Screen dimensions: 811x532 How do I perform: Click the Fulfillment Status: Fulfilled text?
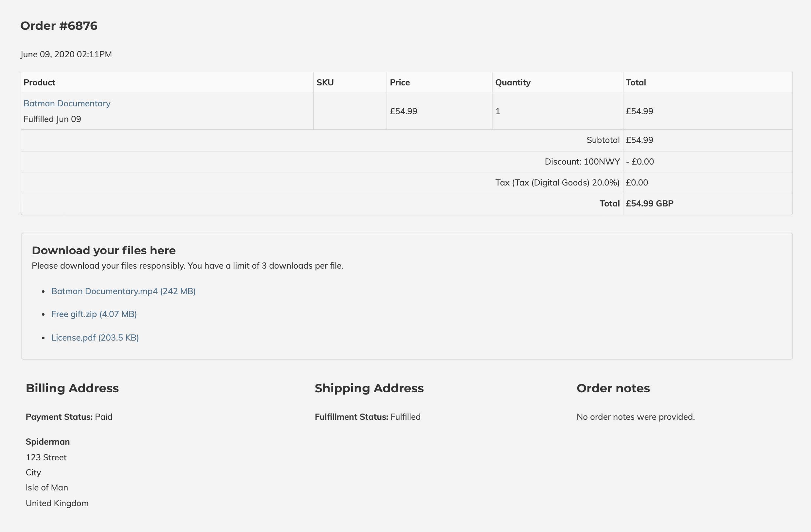(x=367, y=417)
